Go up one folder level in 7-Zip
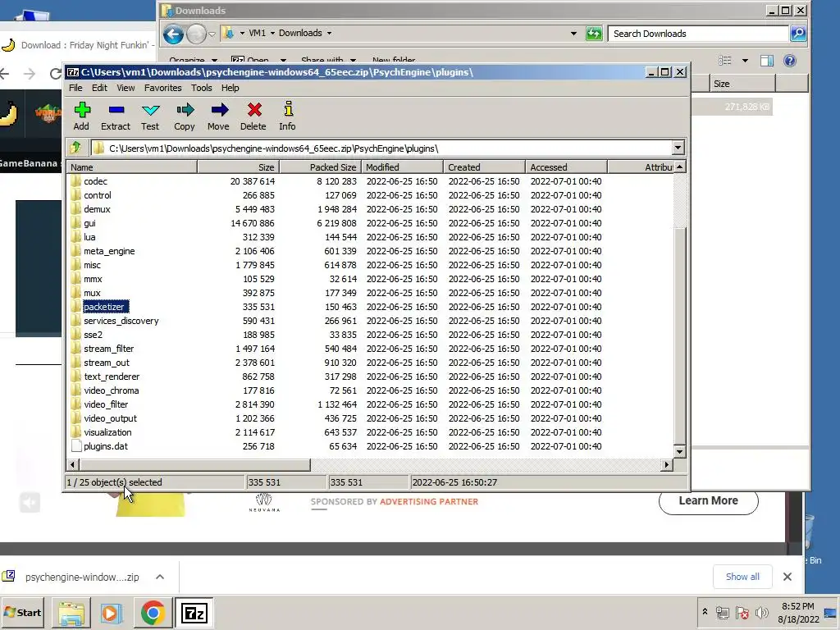 pos(75,148)
